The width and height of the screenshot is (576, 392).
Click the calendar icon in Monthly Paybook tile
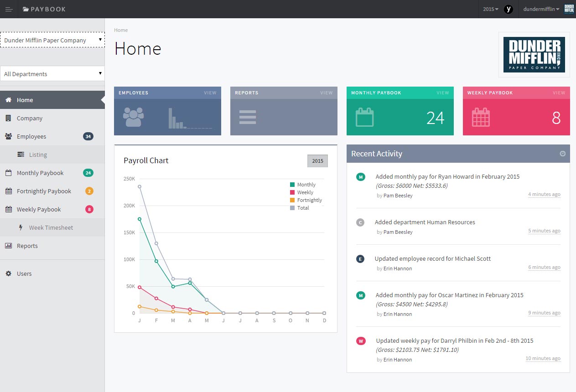(x=364, y=117)
